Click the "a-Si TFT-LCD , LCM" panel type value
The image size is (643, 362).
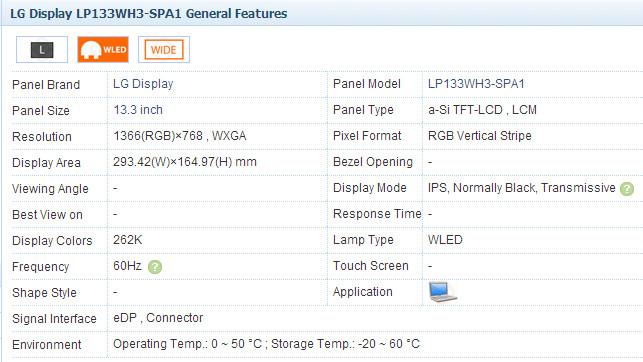click(x=482, y=110)
